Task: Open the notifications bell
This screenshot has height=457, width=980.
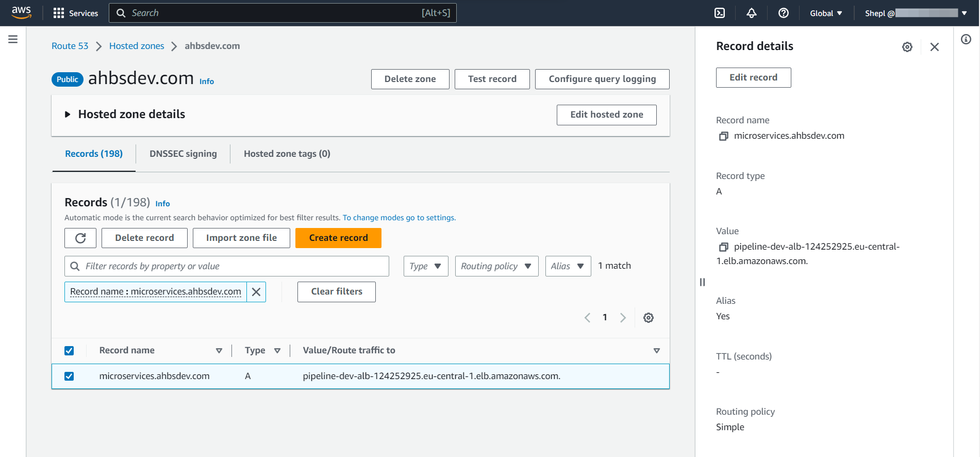Action: [x=752, y=13]
